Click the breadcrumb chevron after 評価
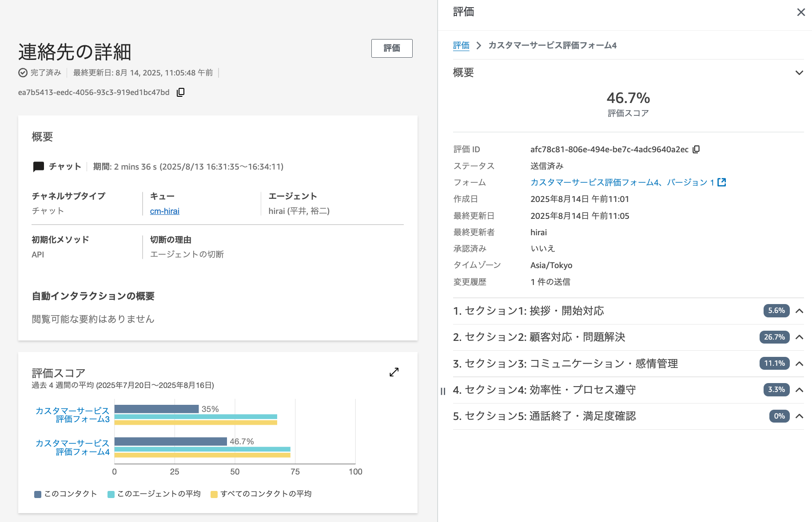The image size is (812, 522). pyautogui.click(x=478, y=45)
